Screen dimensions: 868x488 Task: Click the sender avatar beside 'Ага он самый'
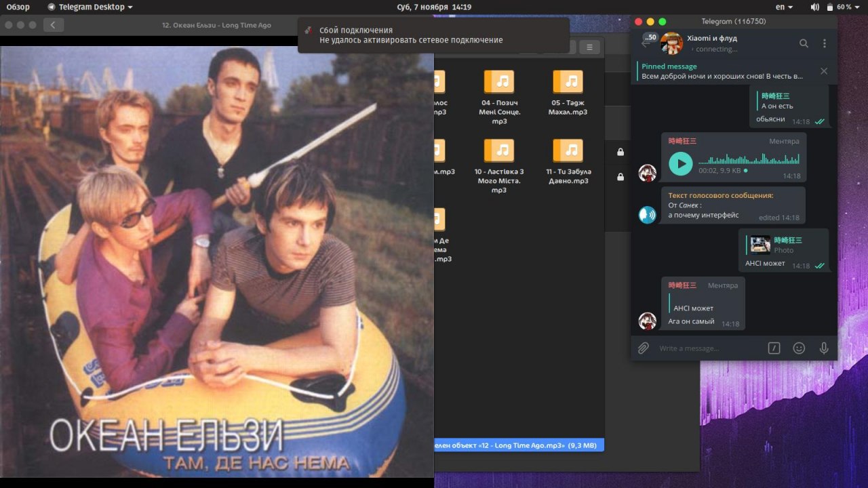pyautogui.click(x=648, y=321)
